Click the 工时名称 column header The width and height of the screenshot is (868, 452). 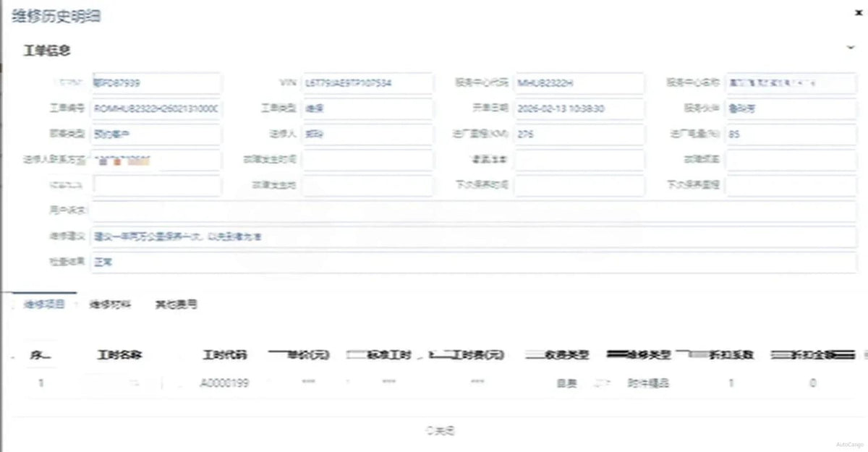(119, 355)
